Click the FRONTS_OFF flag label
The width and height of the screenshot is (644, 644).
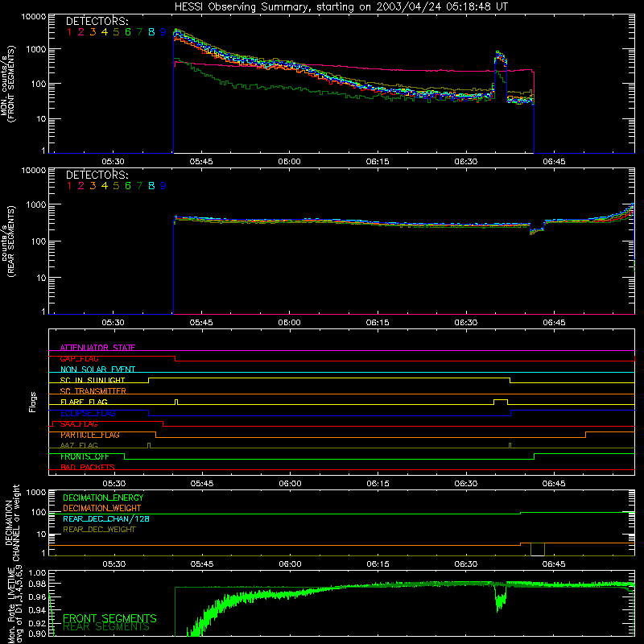click(x=85, y=456)
